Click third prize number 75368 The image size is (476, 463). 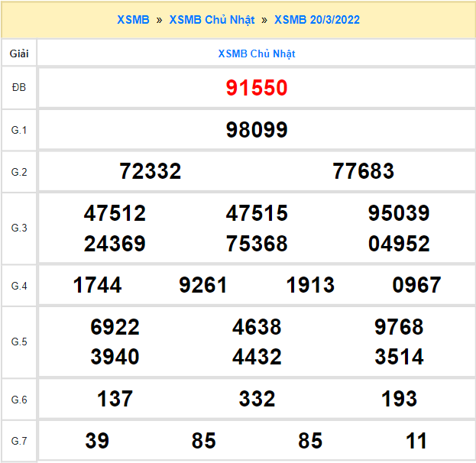click(x=257, y=244)
